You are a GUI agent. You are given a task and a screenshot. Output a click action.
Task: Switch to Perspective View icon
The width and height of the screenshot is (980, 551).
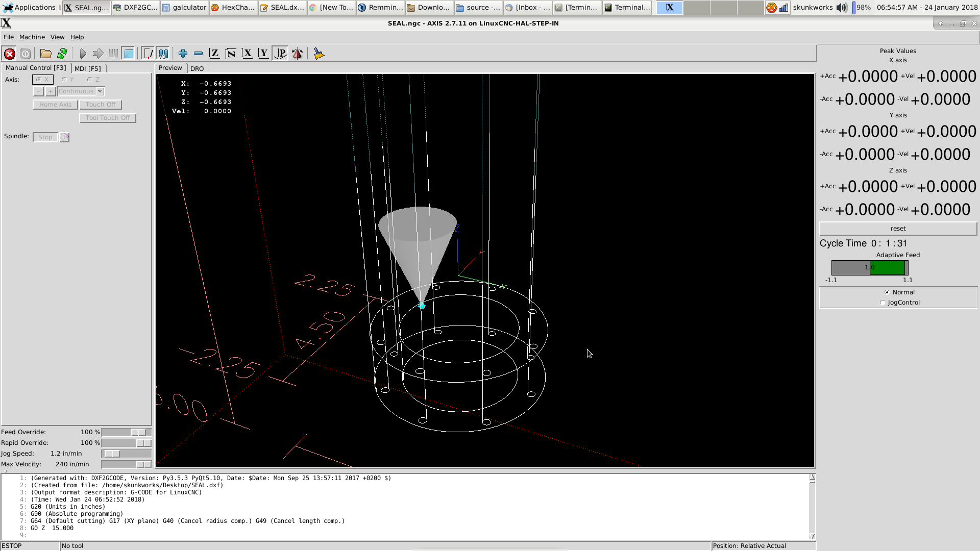280,54
